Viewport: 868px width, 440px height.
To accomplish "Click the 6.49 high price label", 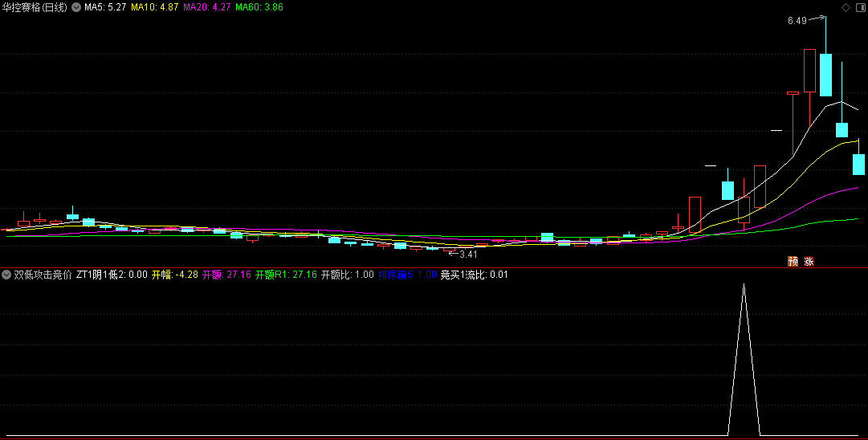I will [x=797, y=21].
